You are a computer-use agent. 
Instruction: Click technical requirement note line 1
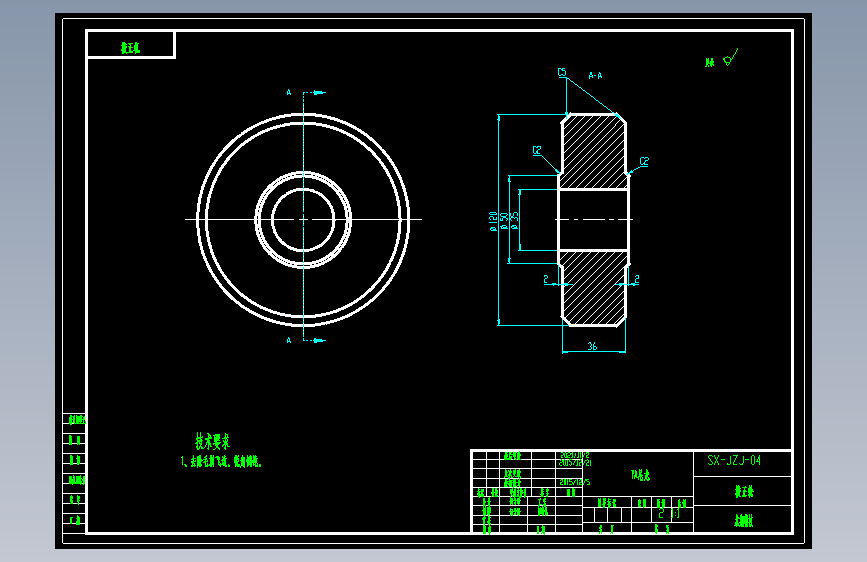tap(221, 461)
